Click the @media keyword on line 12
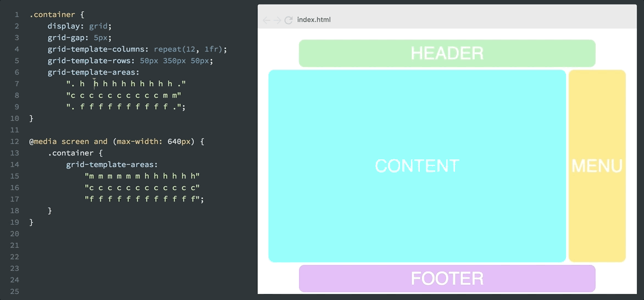This screenshot has height=300, width=644. coord(43,141)
